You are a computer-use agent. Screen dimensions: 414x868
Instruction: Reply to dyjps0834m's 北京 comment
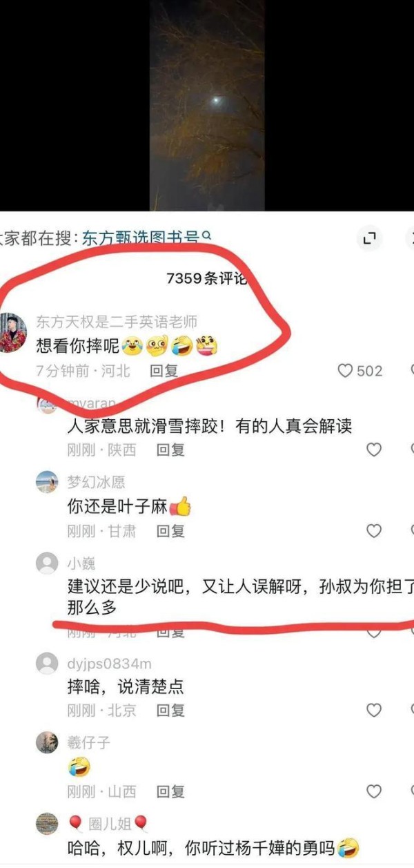(170, 711)
